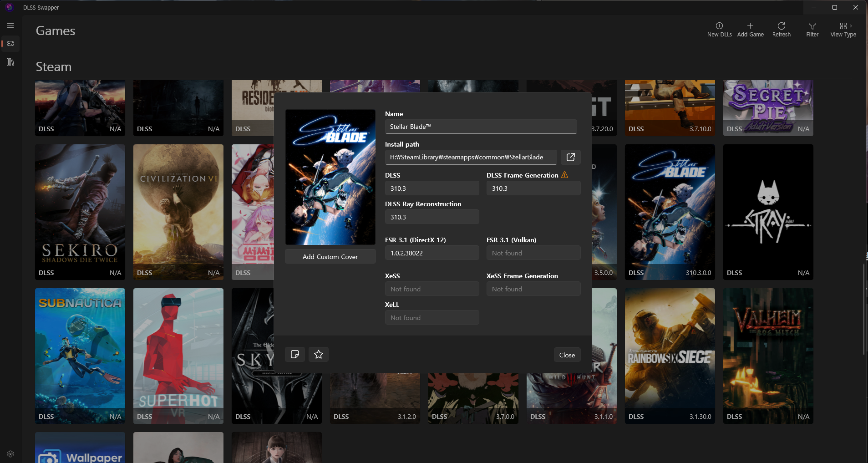This screenshot has width=868, height=463.
Task: Expand the View Type dropdown
Action: tap(843, 30)
